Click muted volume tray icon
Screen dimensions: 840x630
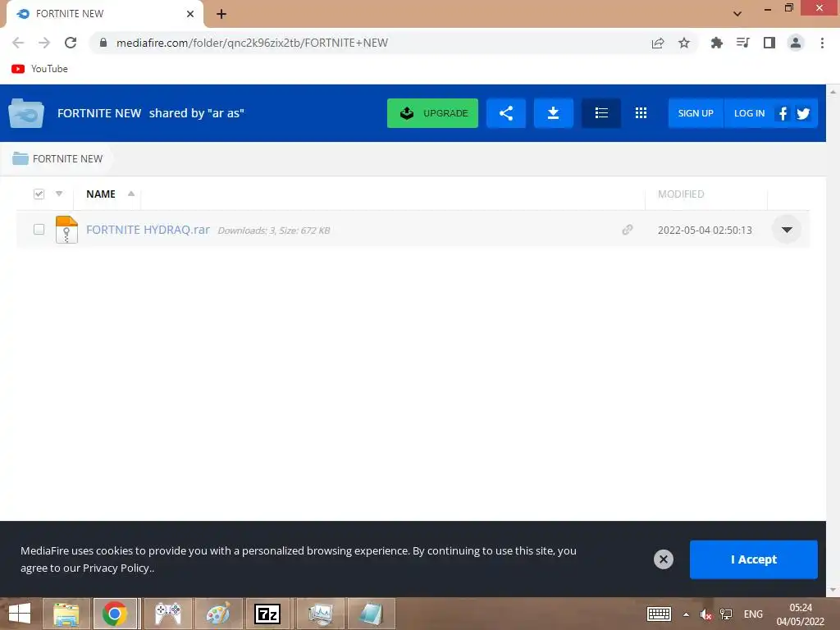point(706,614)
